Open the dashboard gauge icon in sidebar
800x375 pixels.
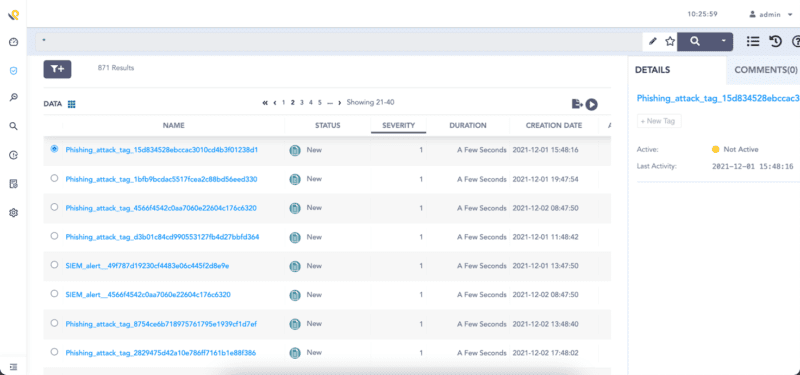pos(14,42)
